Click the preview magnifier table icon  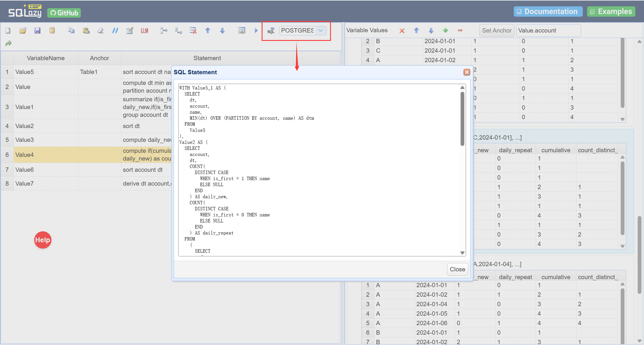(241, 31)
